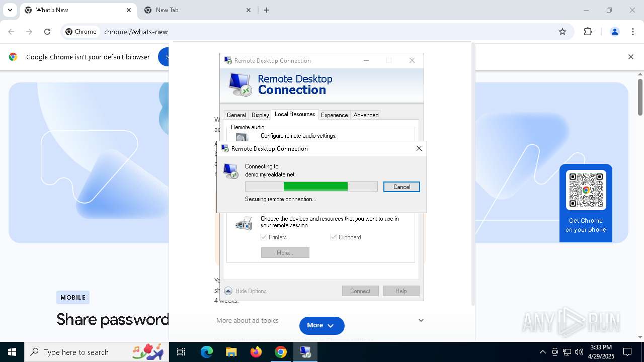This screenshot has height=362, width=644.
Task: Click the Chrome page vertical scrollbar
Action: [640, 97]
